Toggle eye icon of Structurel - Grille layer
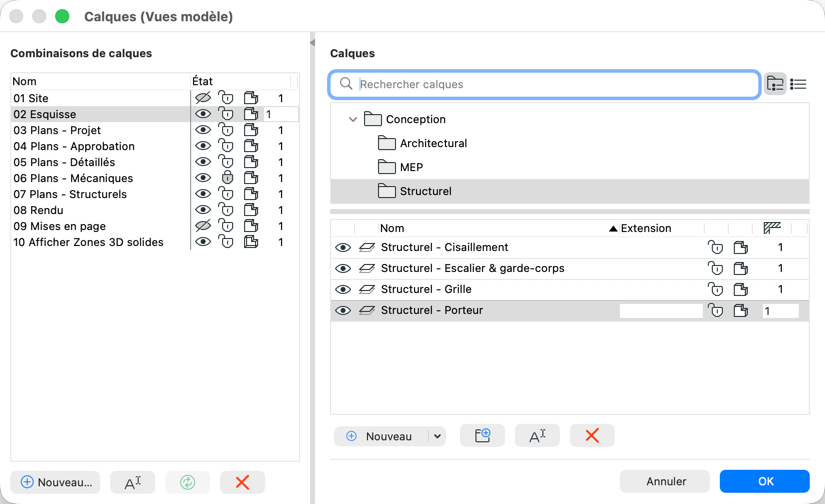This screenshot has width=825, height=504. [x=343, y=289]
